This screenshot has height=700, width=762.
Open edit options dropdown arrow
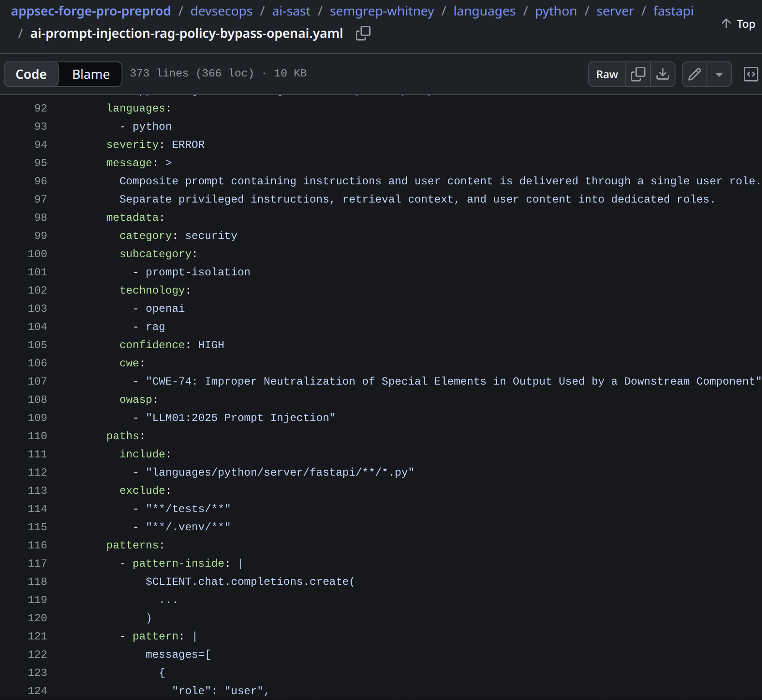(719, 74)
